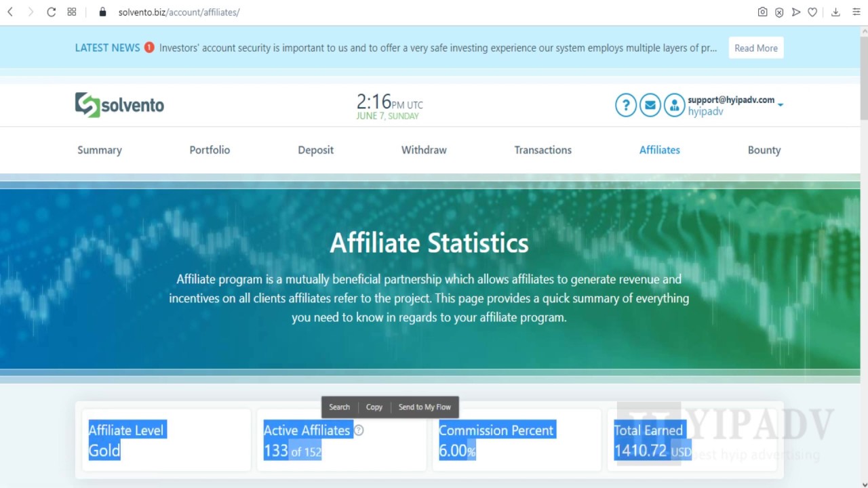Screen dimensions: 868x488
Task: Choose Copy in selection popup
Action: tap(374, 407)
